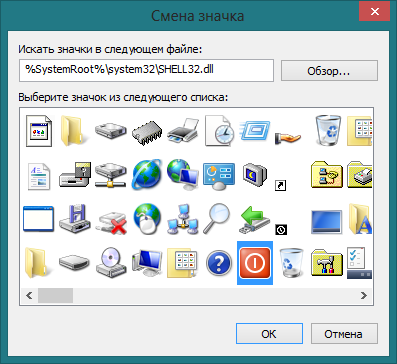Choose the document with clock icon
The height and width of the screenshot is (364, 397).
pyautogui.click(x=219, y=131)
